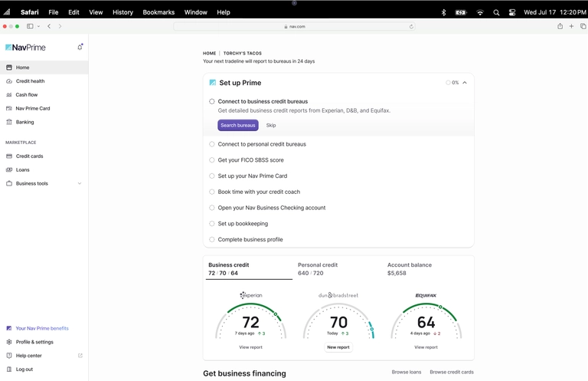Open Spotlight search in menu bar

pos(496,12)
